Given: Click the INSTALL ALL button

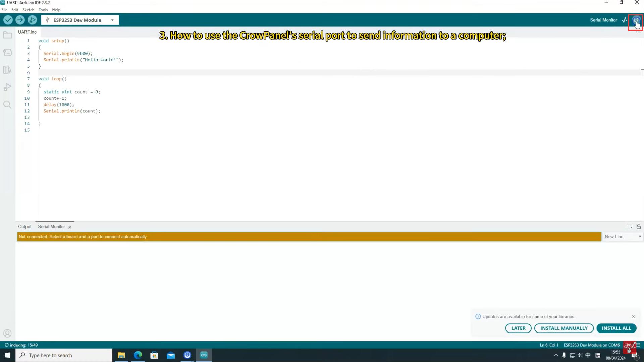Looking at the screenshot, I should [616, 328].
